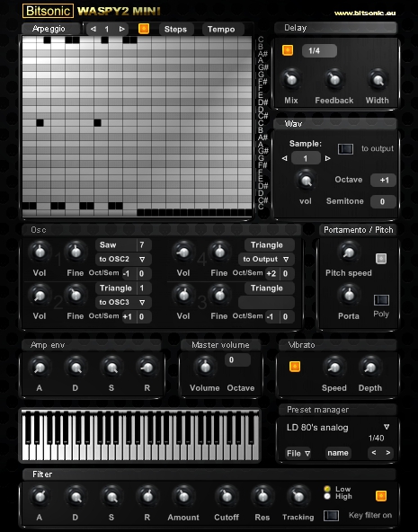Click the OSC3 Vol knob
Viewport: 418px width, 532px height.
183,295
